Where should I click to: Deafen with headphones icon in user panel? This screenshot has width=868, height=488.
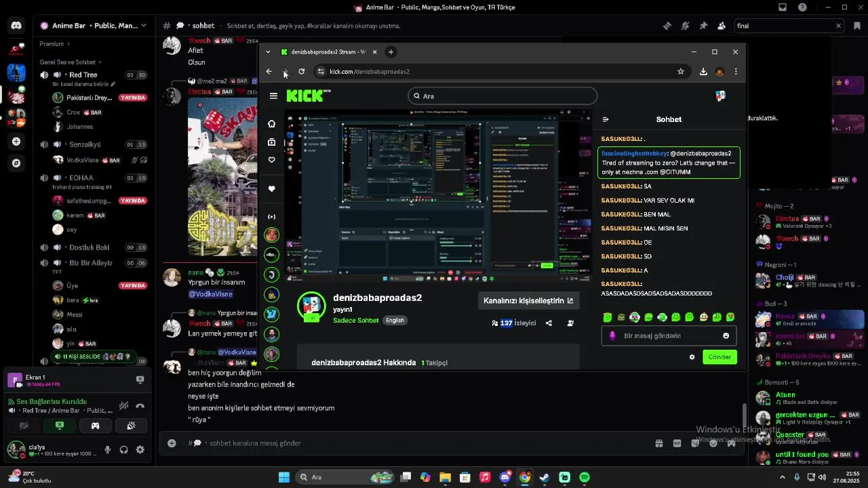[124, 449]
